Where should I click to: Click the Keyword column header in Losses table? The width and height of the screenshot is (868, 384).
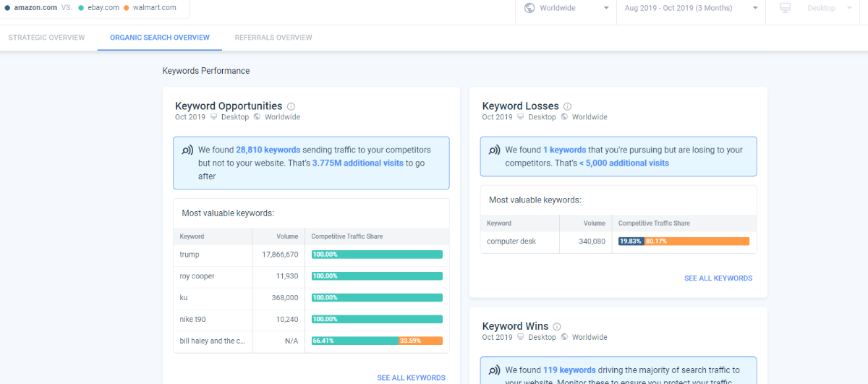click(x=499, y=223)
